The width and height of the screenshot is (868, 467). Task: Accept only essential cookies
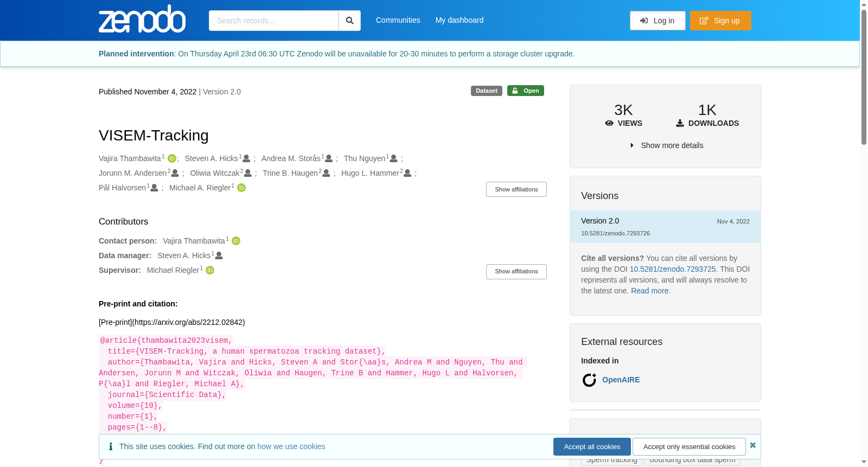coord(689,446)
